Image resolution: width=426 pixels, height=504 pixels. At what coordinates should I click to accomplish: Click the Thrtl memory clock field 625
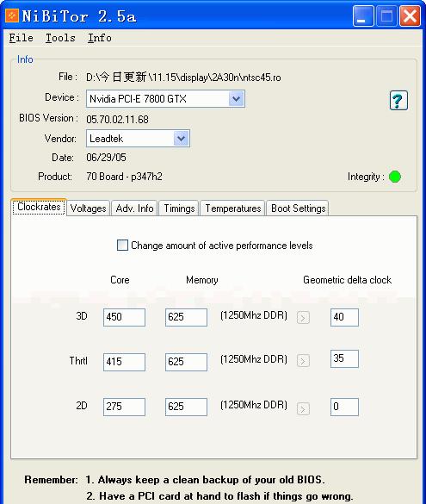[186, 362]
